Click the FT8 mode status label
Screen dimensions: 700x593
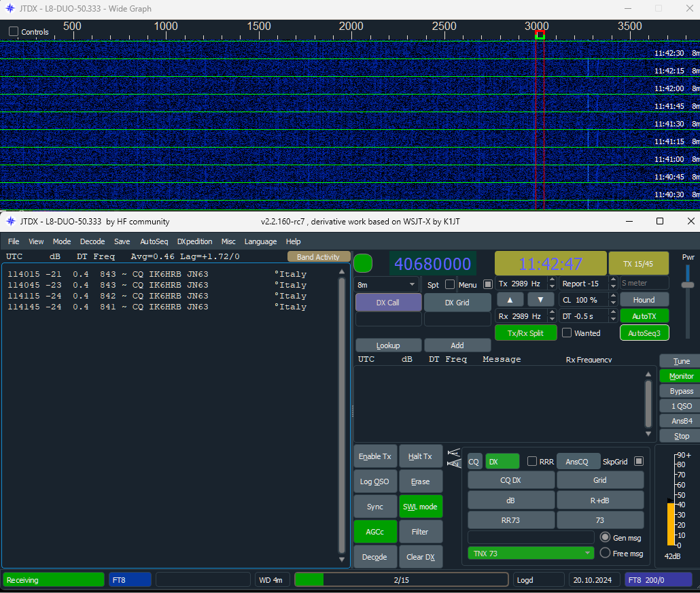130,580
